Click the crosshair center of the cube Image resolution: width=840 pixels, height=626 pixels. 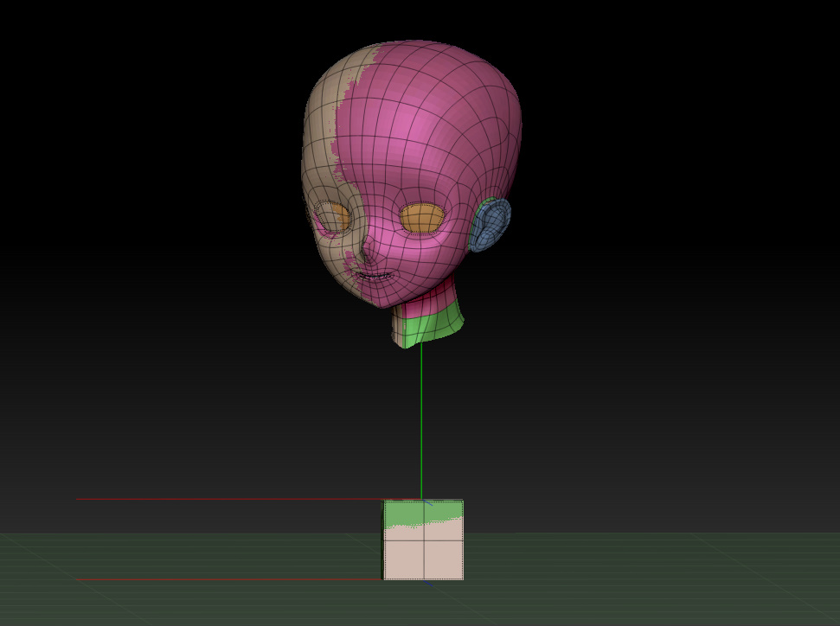[x=423, y=540]
